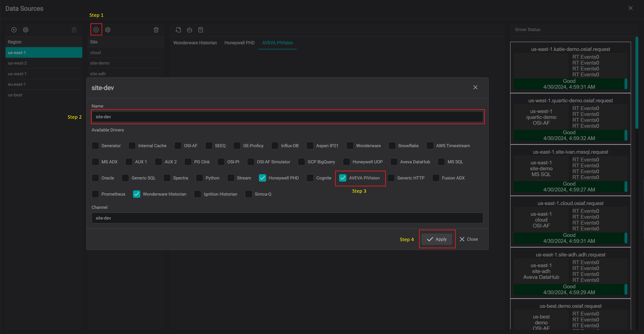Enable the OSI-PI driver
This screenshot has width=644, height=334.
pos(221,162)
